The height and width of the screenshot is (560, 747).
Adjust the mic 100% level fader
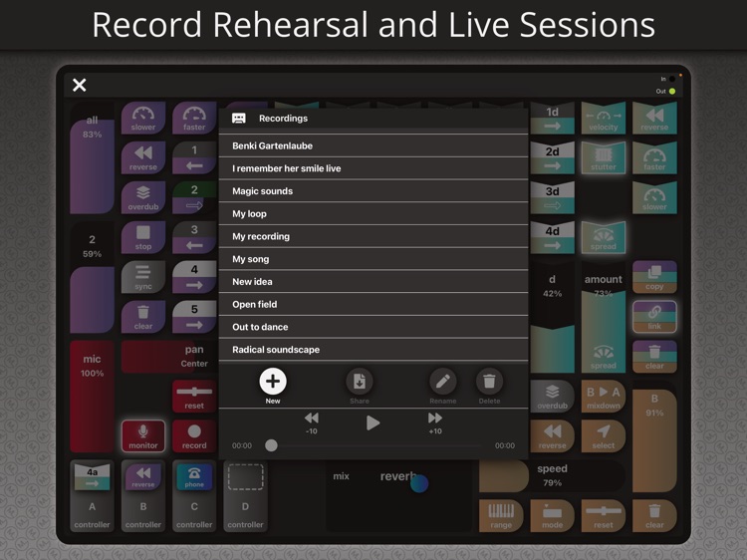[x=92, y=397]
